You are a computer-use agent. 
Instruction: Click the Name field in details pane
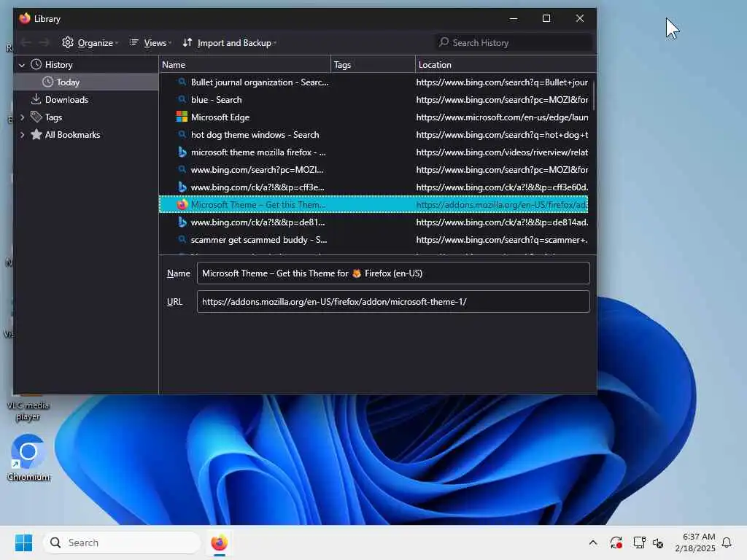[x=393, y=273]
